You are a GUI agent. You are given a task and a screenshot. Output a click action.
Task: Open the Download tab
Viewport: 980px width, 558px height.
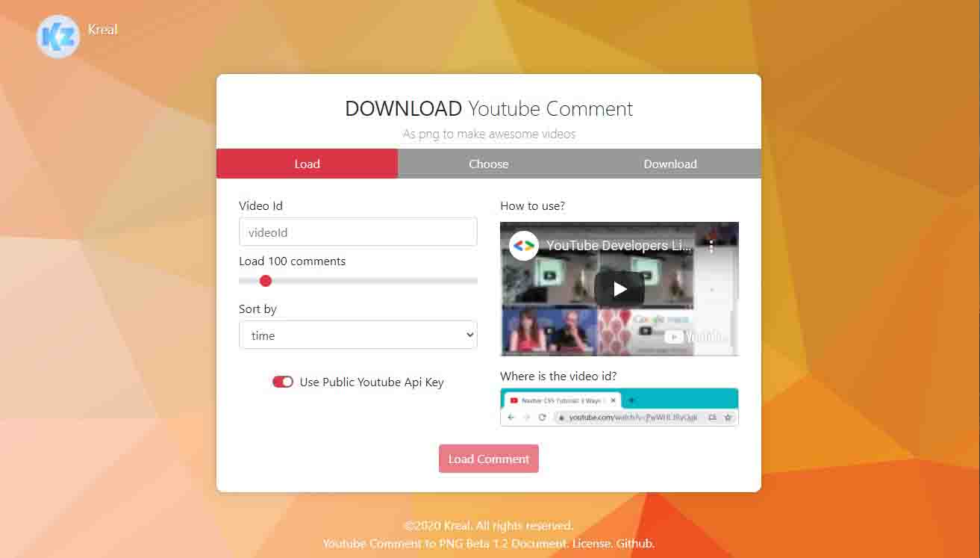(x=670, y=164)
